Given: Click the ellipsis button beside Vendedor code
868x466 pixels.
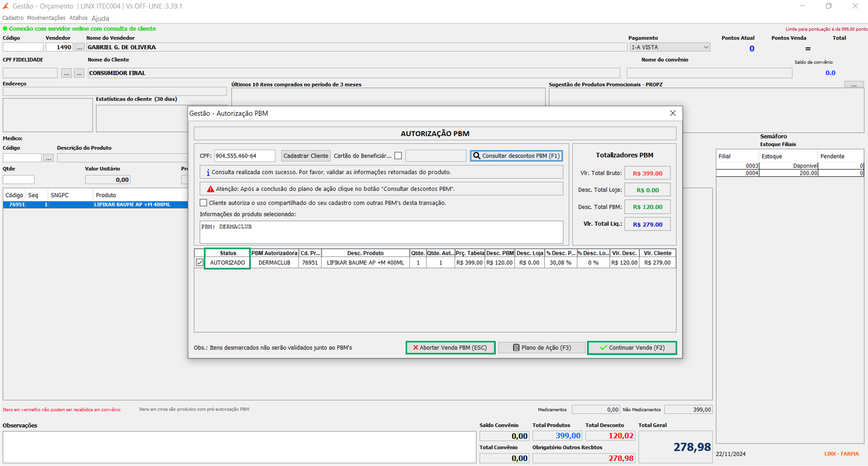Looking at the screenshot, I should coord(79,47).
